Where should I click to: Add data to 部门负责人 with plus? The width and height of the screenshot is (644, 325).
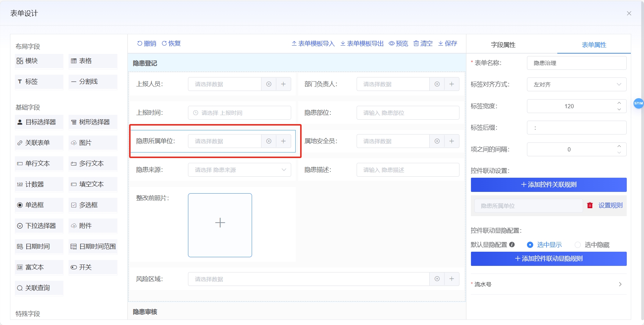[x=452, y=84]
